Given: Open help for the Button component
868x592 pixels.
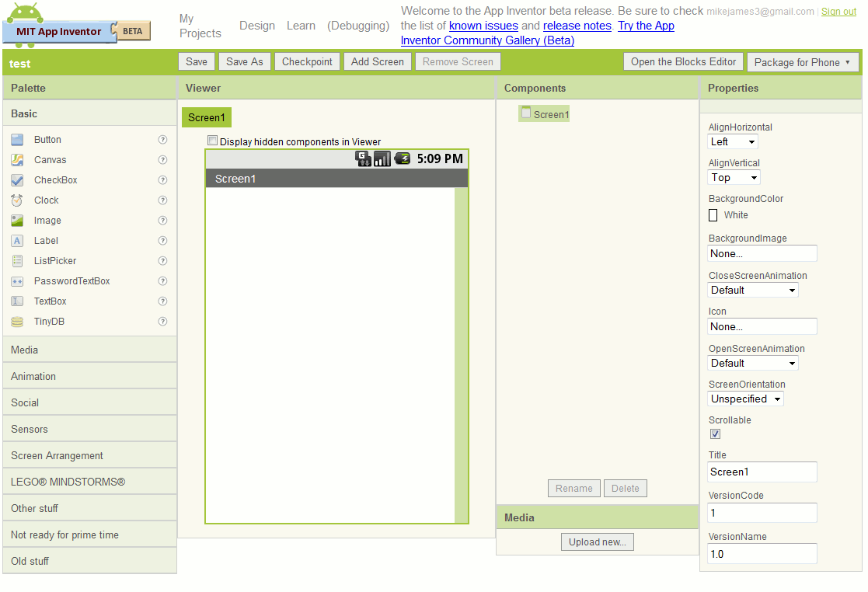Looking at the screenshot, I should [x=162, y=140].
